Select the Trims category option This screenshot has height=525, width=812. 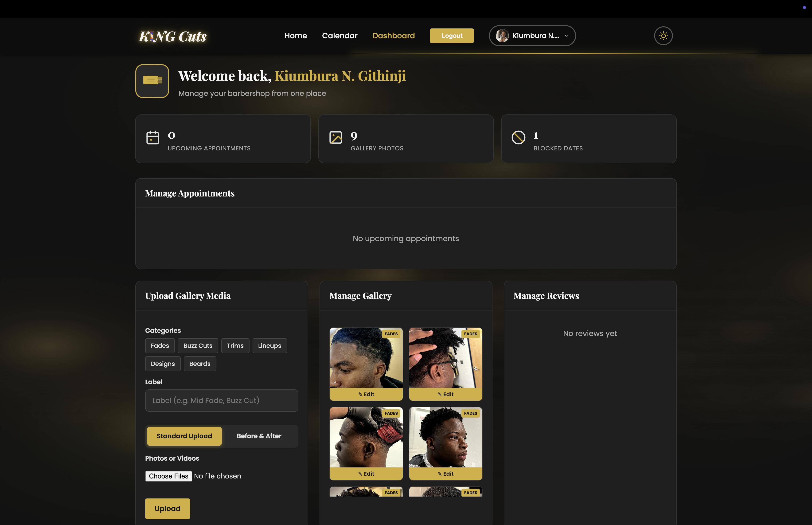[235, 345]
